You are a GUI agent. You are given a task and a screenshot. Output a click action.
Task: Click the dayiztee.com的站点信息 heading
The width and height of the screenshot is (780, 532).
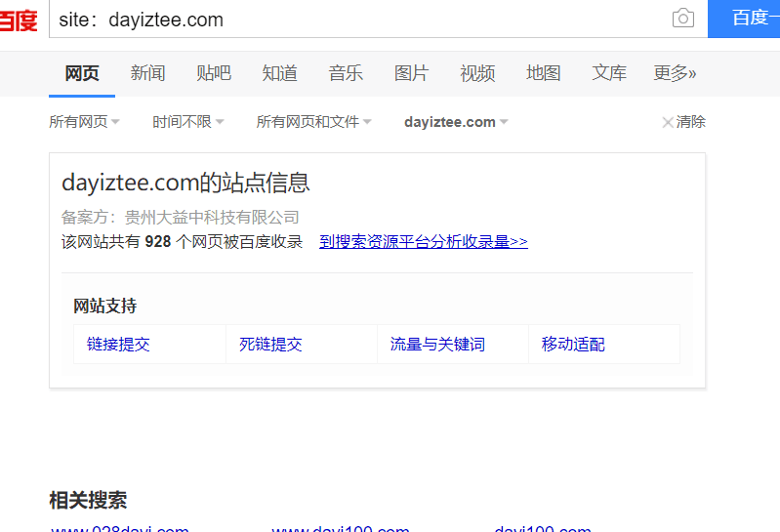tap(185, 183)
